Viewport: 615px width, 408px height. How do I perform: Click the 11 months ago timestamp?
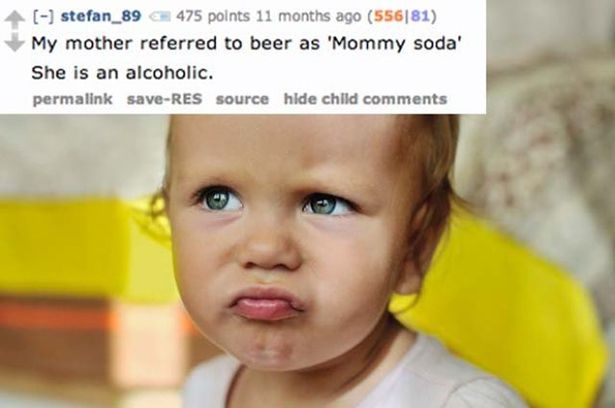tap(308, 16)
